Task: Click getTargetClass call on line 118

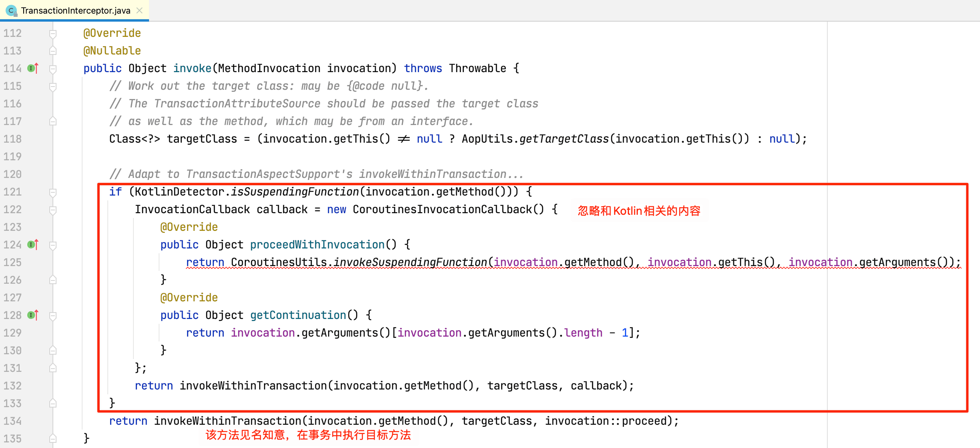Action: pos(564,139)
